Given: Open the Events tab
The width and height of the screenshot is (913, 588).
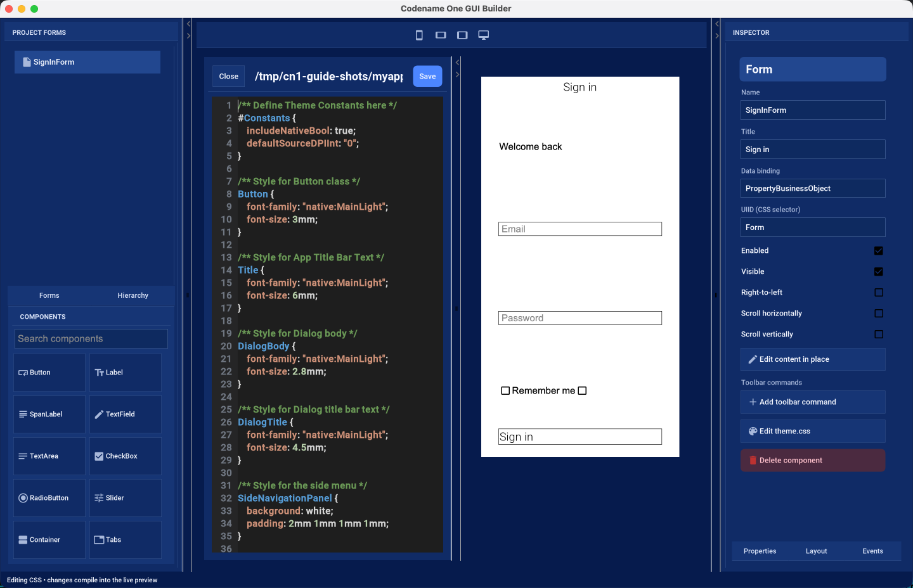Looking at the screenshot, I should [872, 551].
